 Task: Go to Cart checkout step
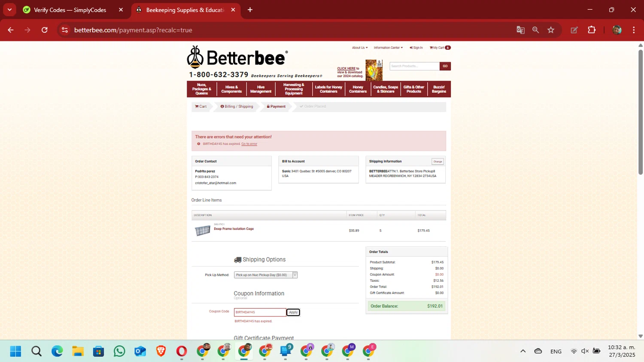(201, 106)
